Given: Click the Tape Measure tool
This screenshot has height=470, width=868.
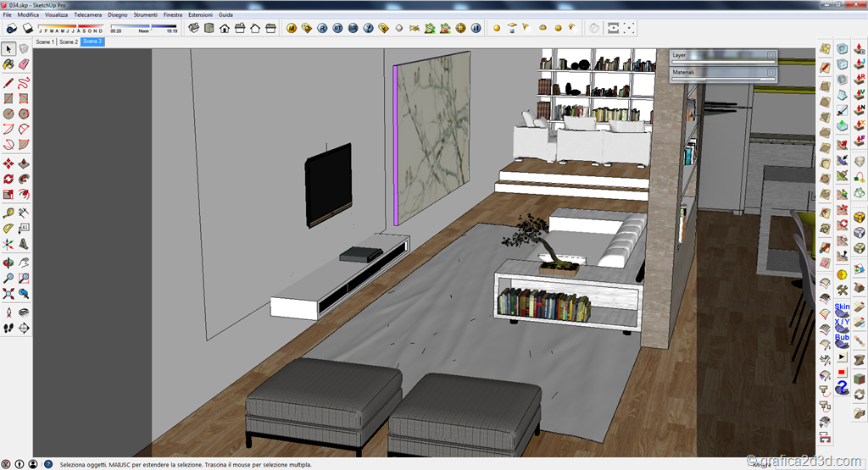Looking at the screenshot, I should coord(8,213).
